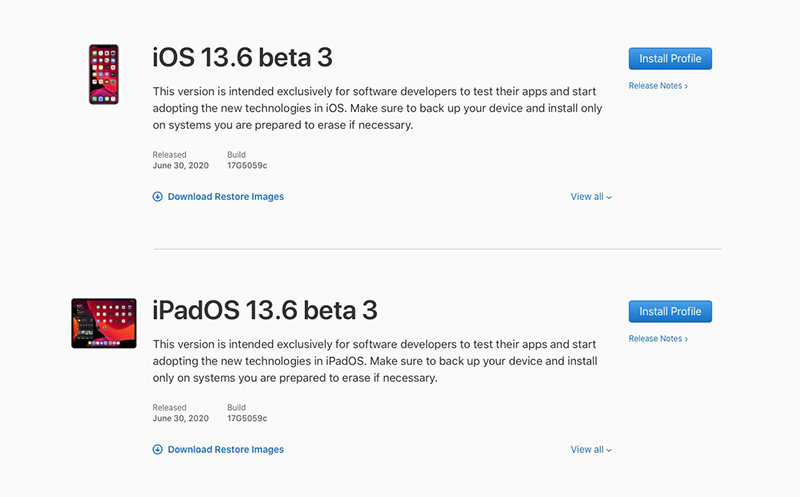The height and width of the screenshot is (497, 800).
Task: Open Download Restore Images link for iOS
Action: [x=225, y=197]
